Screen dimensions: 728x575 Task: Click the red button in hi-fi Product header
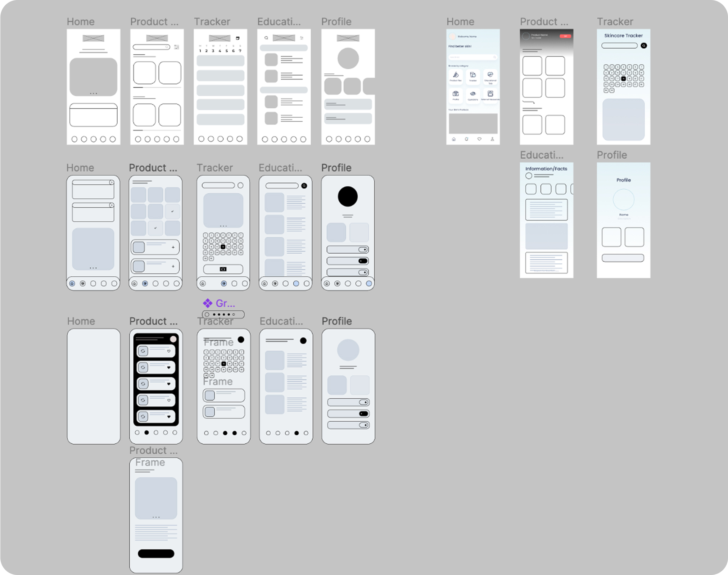coord(565,36)
